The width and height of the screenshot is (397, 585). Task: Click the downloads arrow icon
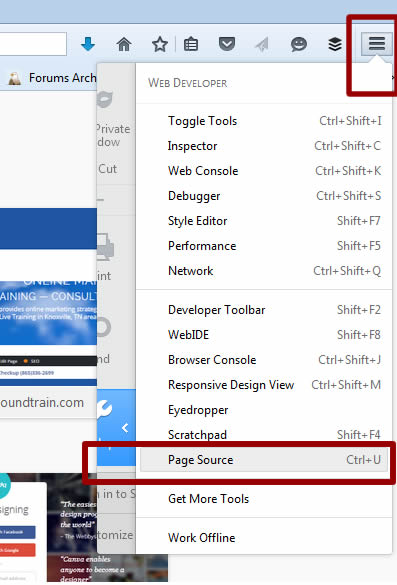(x=88, y=44)
